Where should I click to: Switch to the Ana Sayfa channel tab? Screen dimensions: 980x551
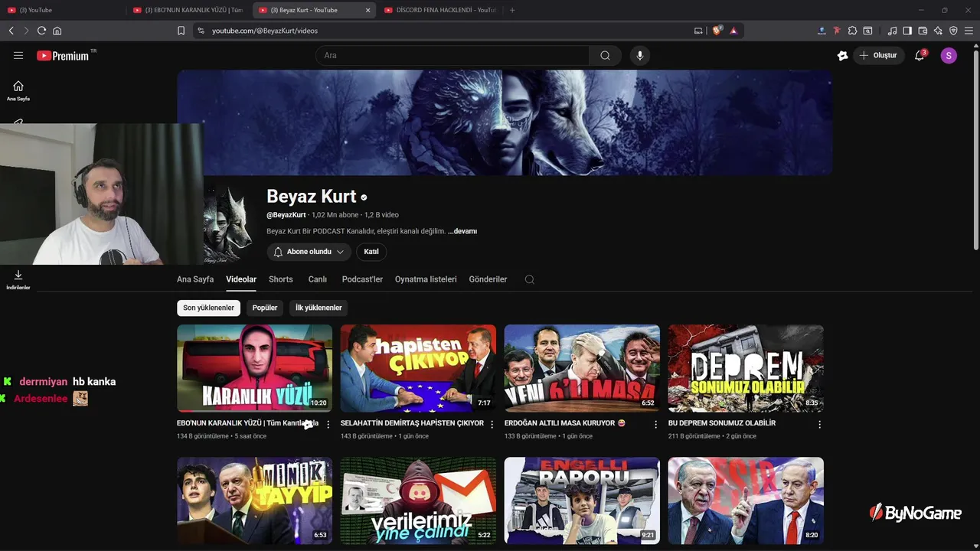[195, 279]
